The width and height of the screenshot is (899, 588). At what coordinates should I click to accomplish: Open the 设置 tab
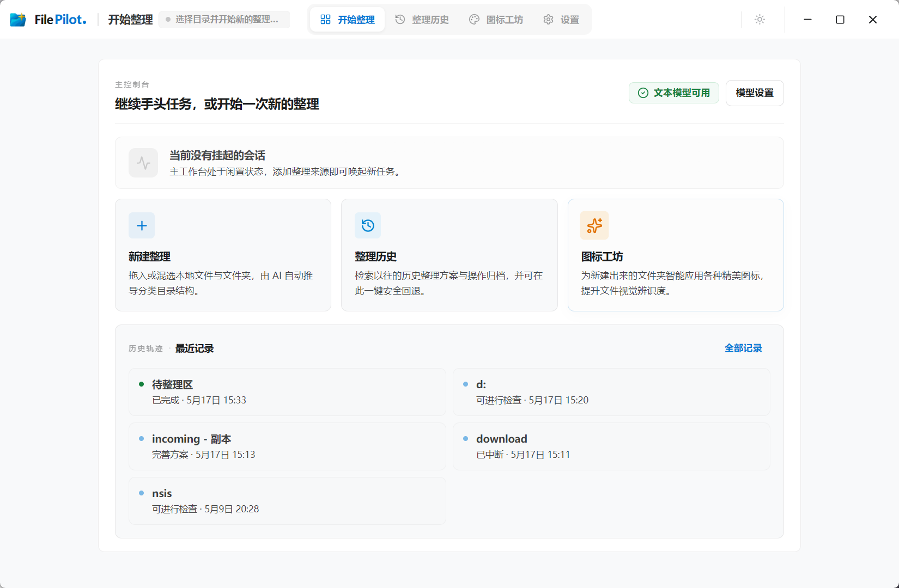point(561,20)
